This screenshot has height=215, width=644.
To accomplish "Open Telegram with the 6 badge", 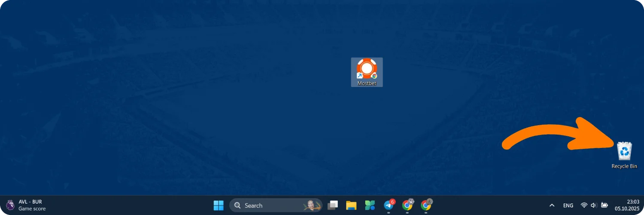I will click(389, 205).
